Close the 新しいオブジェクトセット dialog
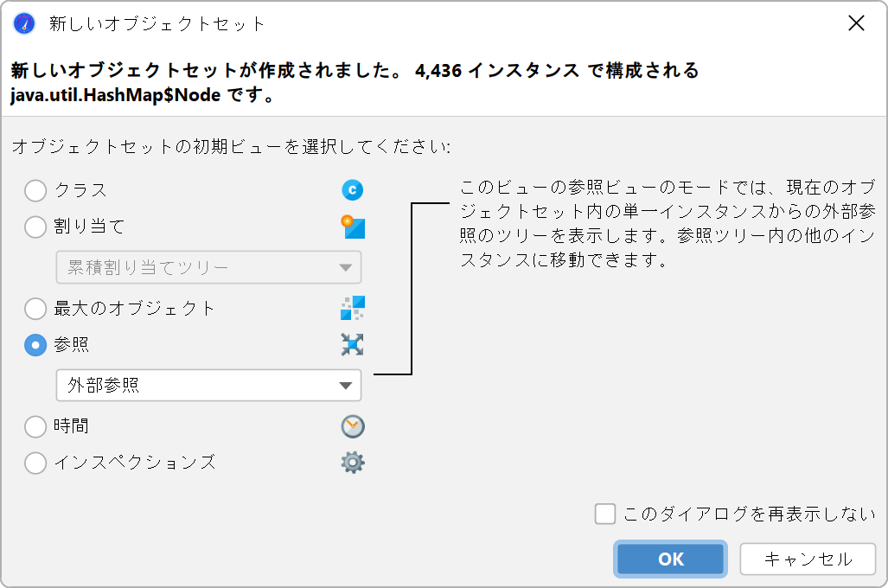Image resolution: width=888 pixels, height=588 pixels. [x=856, y=23]
